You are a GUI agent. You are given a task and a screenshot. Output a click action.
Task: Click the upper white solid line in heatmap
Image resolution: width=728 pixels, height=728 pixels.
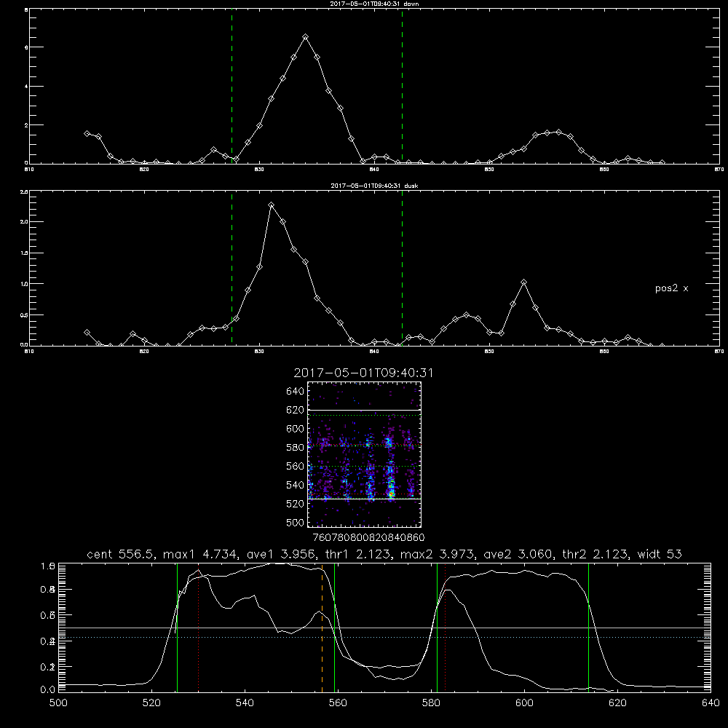click(x=364, y=410)
